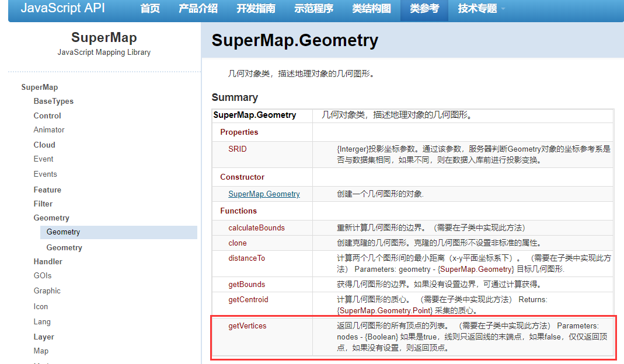Expand BaseTypes in the sidebar
This screenshot has width=624, height=364.
click(53, 101)
